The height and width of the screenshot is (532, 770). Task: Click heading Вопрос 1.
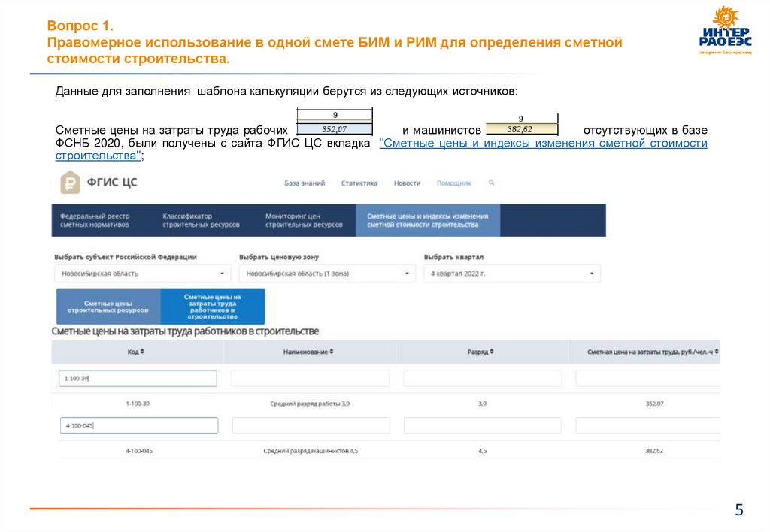(80, 26)
